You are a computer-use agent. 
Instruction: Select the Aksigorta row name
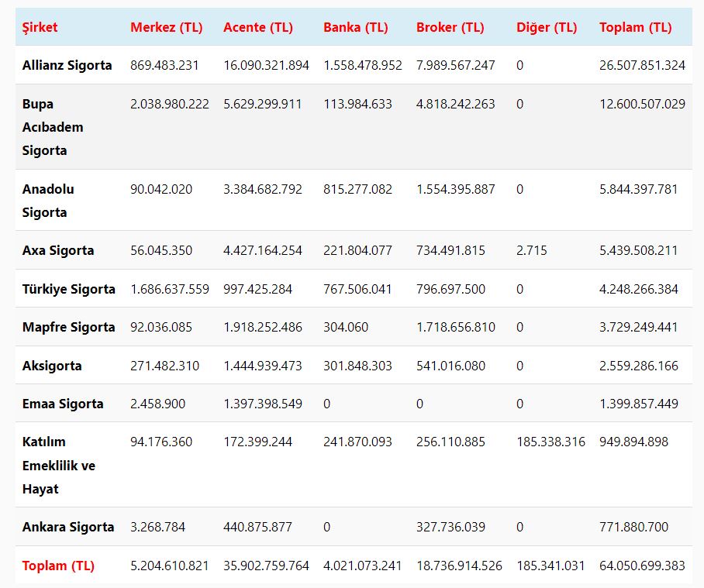click(x=52, y=366)
